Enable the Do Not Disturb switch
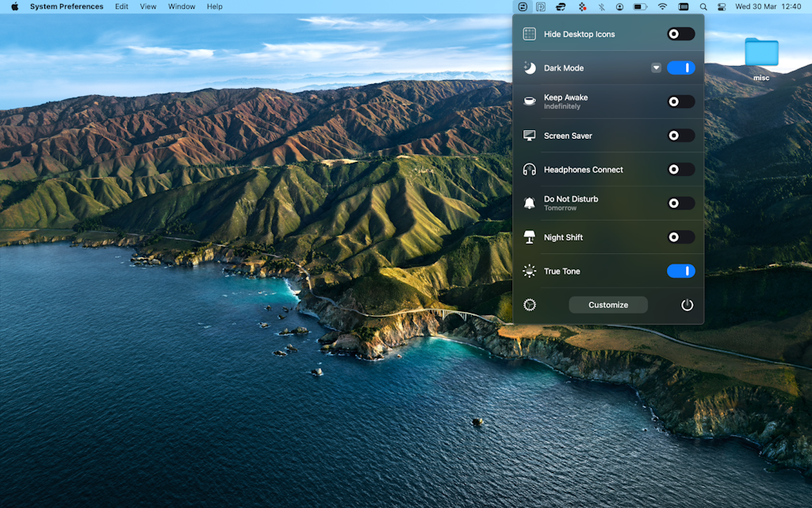 [x=680, y=202]
